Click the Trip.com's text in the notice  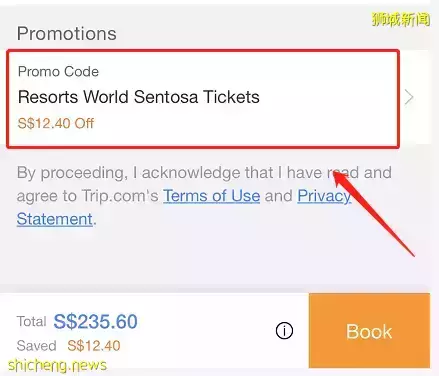tap(120, 196)
